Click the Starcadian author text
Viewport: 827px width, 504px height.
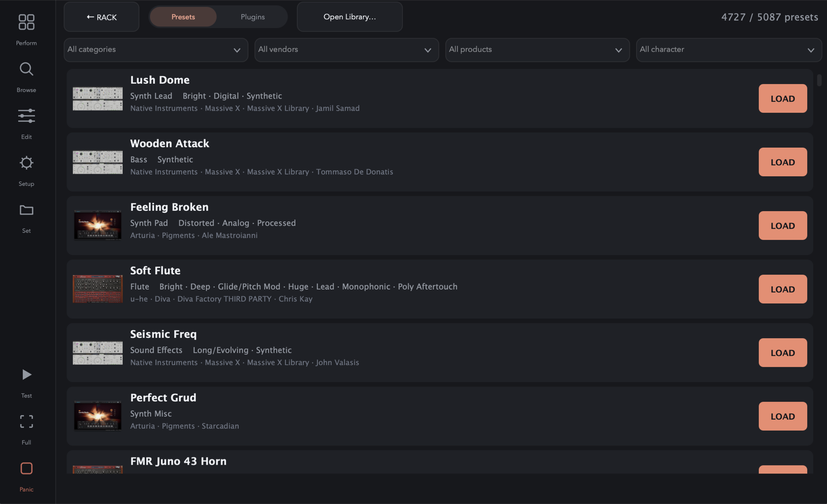click(220, 426)
